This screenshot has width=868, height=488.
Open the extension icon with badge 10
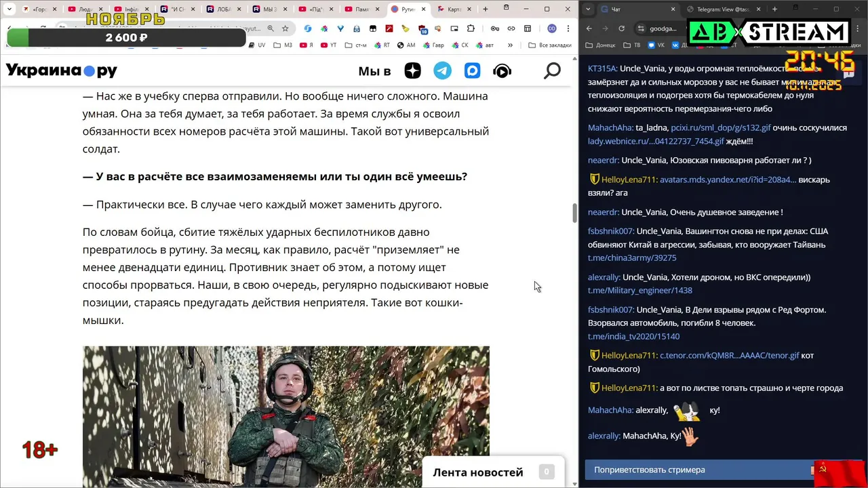[x=422, y=29]
